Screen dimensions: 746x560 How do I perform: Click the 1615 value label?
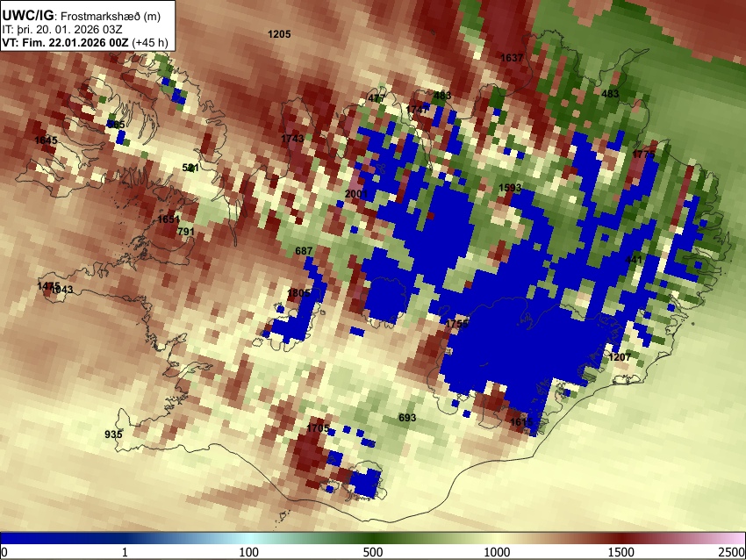coord(521,422)
